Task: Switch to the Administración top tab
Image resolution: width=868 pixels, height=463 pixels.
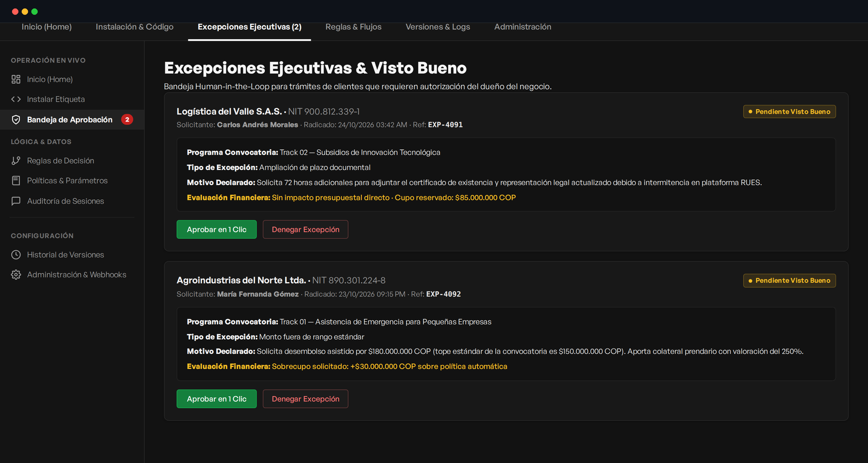Action: pyautogui.click(x=522, y=27)
